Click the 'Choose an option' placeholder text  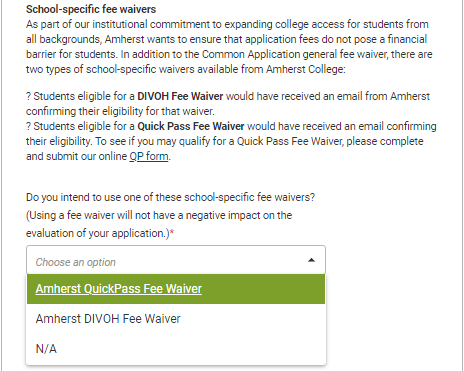[76, 262]
